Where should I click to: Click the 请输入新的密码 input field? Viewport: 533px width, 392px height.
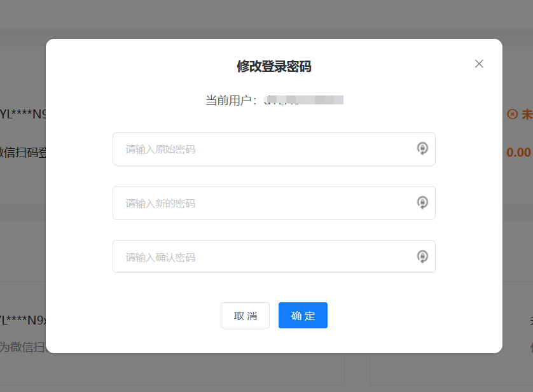pyautogui.click(x=274, y=202)
